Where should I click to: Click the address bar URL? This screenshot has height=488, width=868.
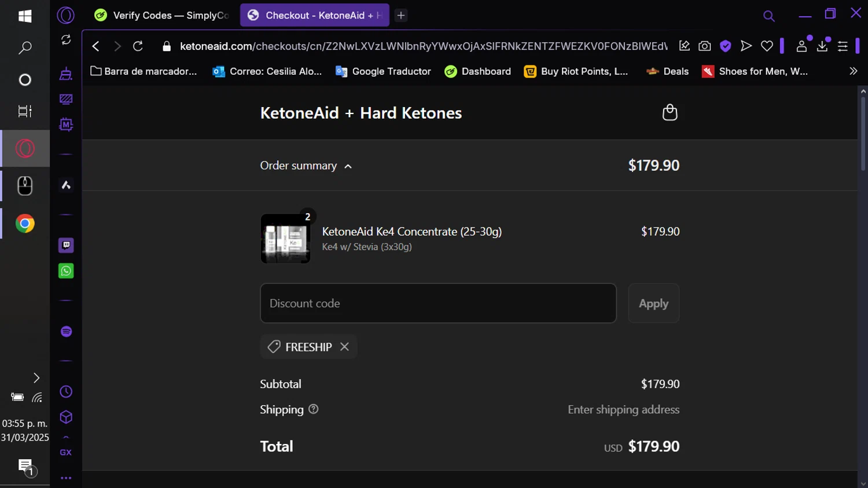pos(424,46)
